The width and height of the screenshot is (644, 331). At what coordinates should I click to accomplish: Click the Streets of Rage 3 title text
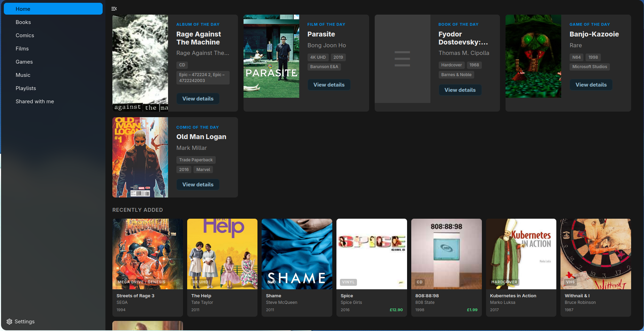click(135, 296)
